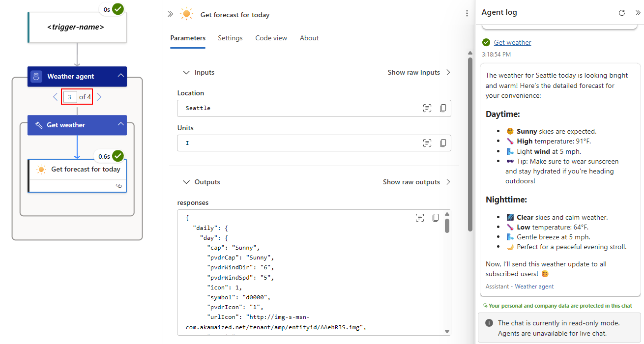The width and height of the screenshot is (644, 344).
Task: Go to next agent iteration
Action: pyautogui.click(x=99, y=97)
